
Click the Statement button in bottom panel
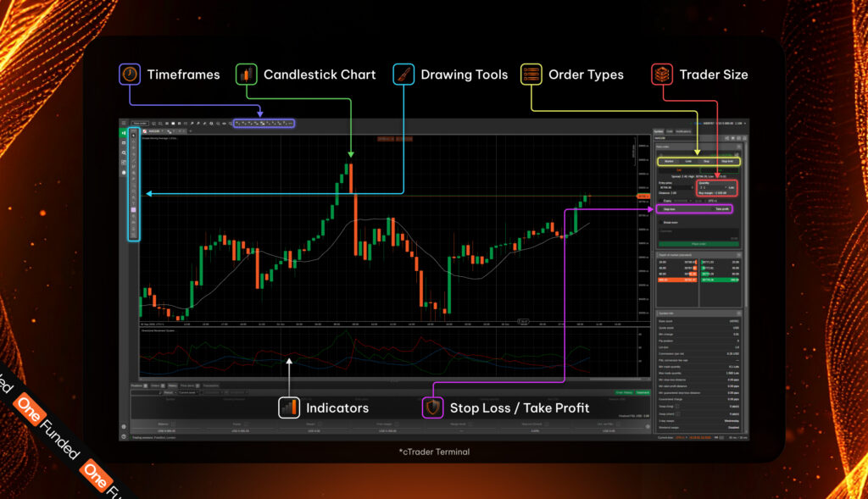pyautogui.click(x=643, y=393)
